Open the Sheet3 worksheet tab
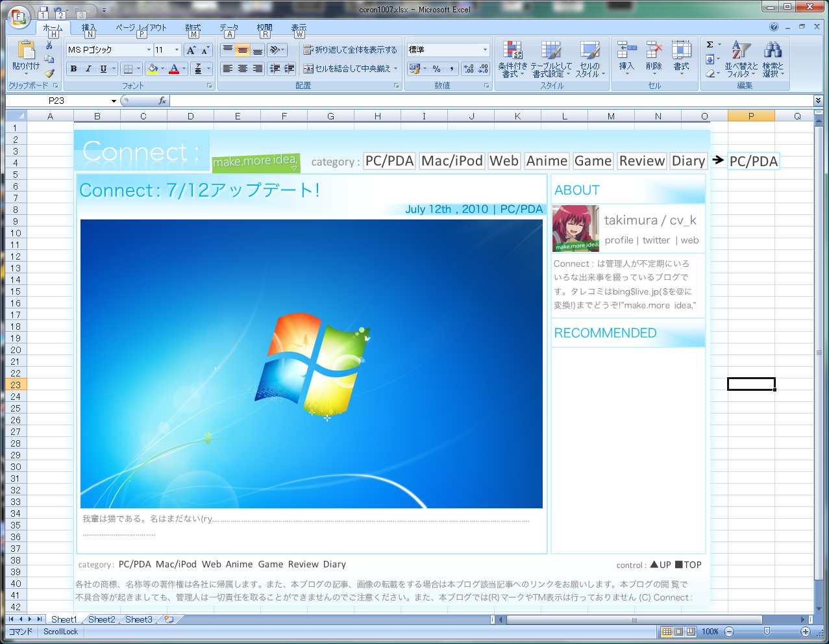The image size is (829, 644). 139,619
